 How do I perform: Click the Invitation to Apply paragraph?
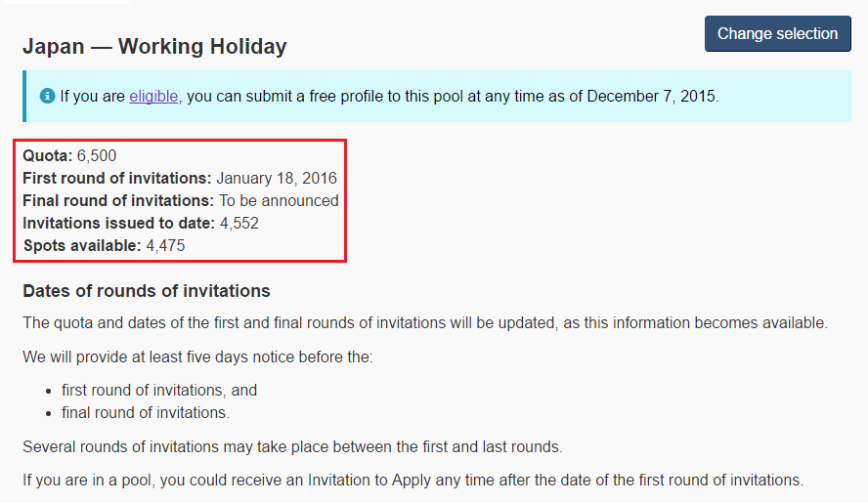coord(412,480)
